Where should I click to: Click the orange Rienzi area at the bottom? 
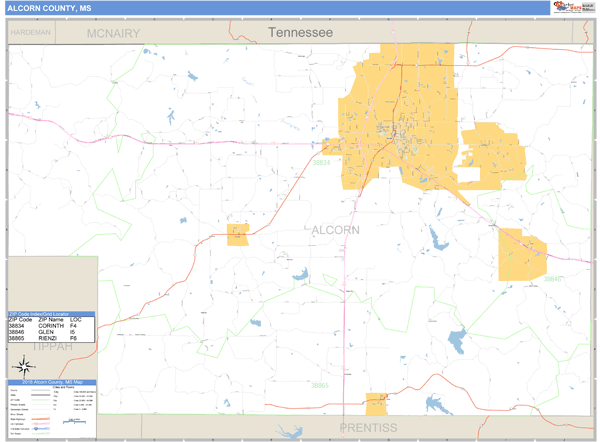(376, 403)
